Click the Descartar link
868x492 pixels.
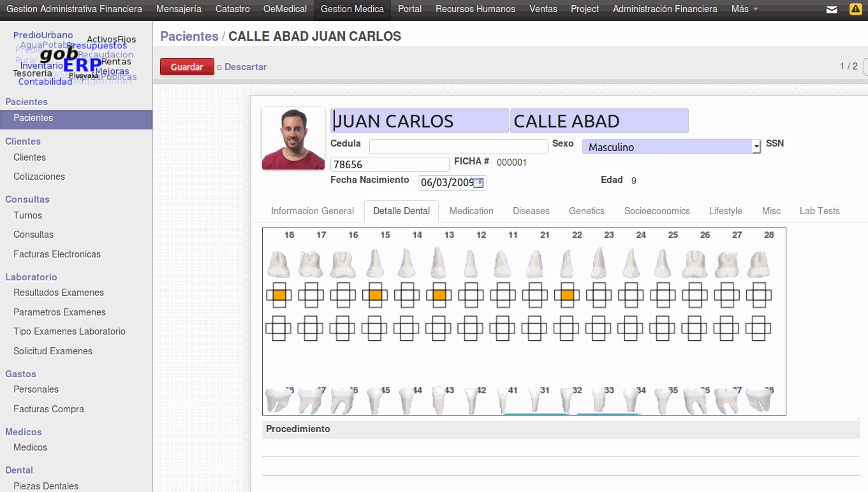pos(246,67)
